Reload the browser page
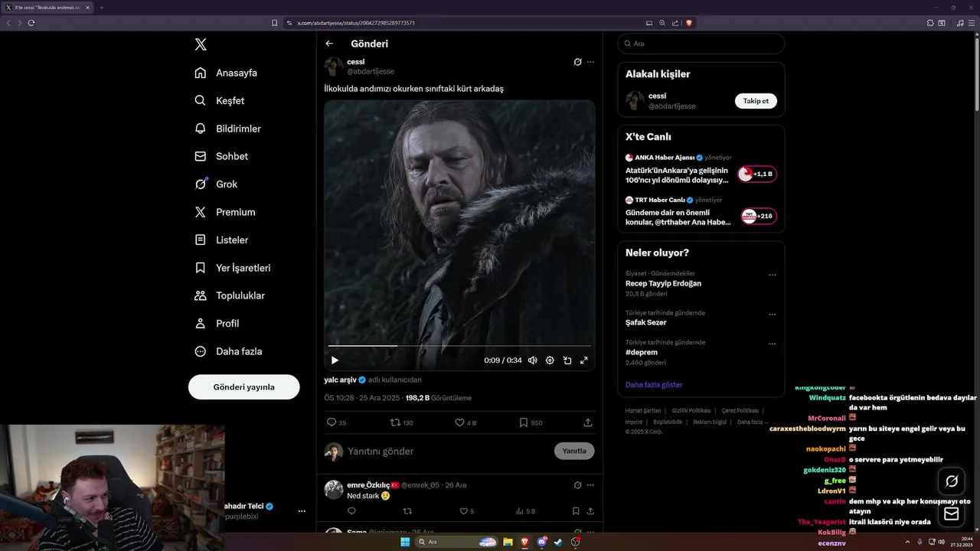This screenshot has height=551, width=980. (31, 23)
